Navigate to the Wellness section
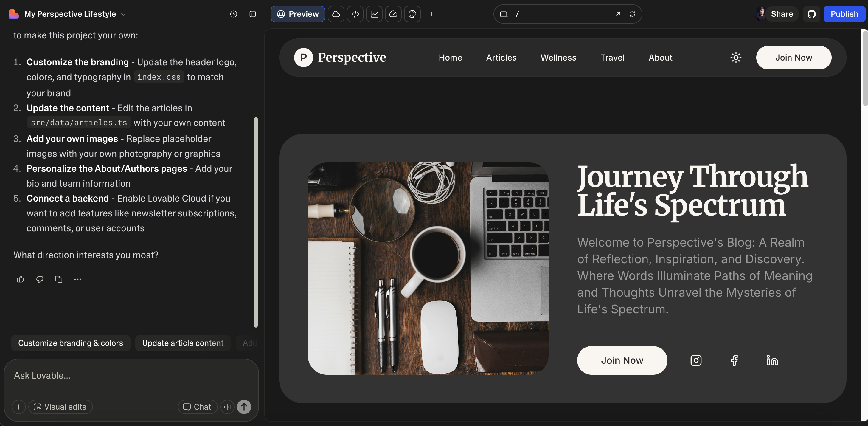The image size is (868, 426). [x=558, y=58]
